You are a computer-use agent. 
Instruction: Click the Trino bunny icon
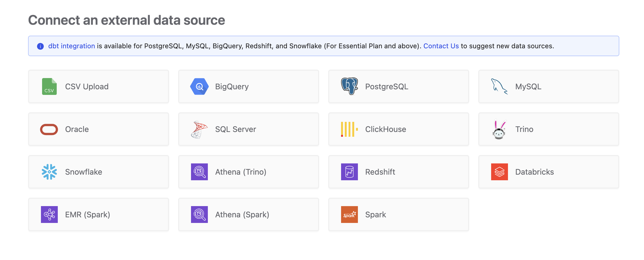tap(499, 129)
